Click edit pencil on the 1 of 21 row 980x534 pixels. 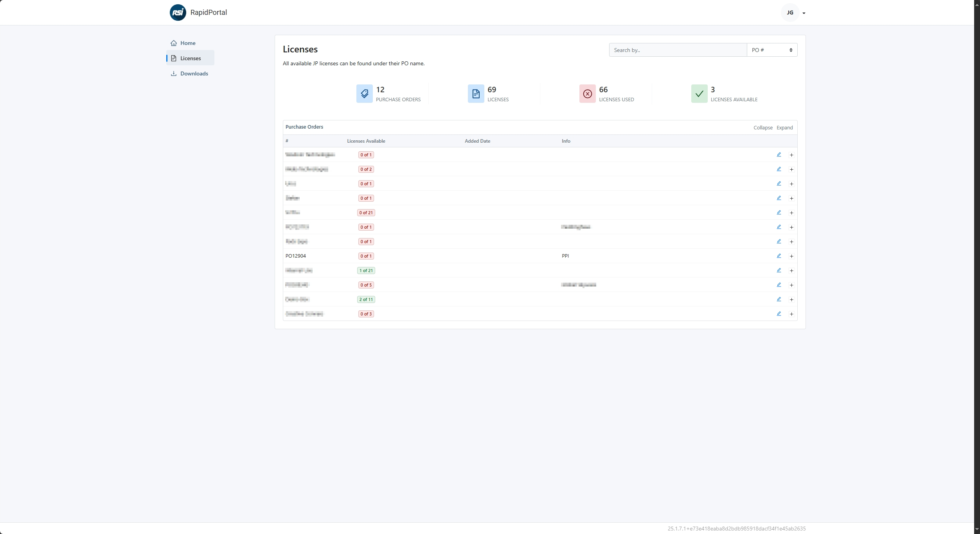click(x=779, y=271)
